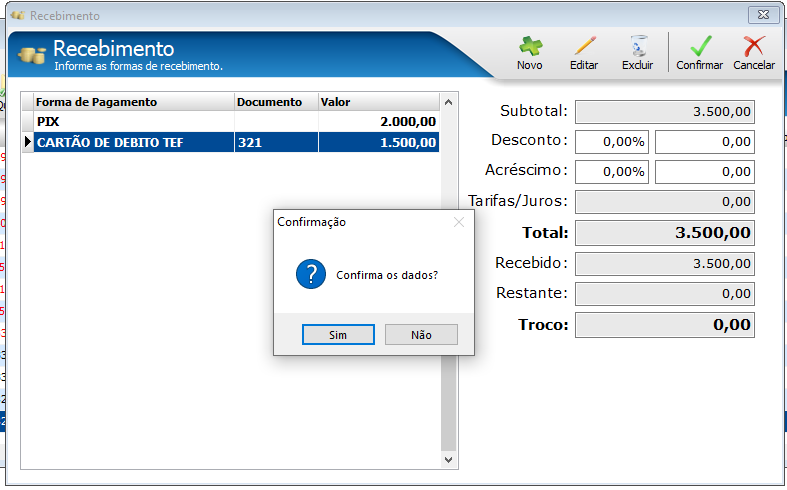
Task: Click the Desconto percentage field
Action: pyautogui.click(x=612, y=142)
